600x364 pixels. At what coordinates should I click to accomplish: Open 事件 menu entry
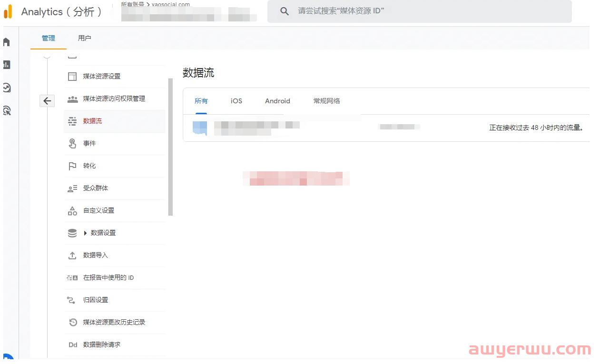click(x=115, y=144)
